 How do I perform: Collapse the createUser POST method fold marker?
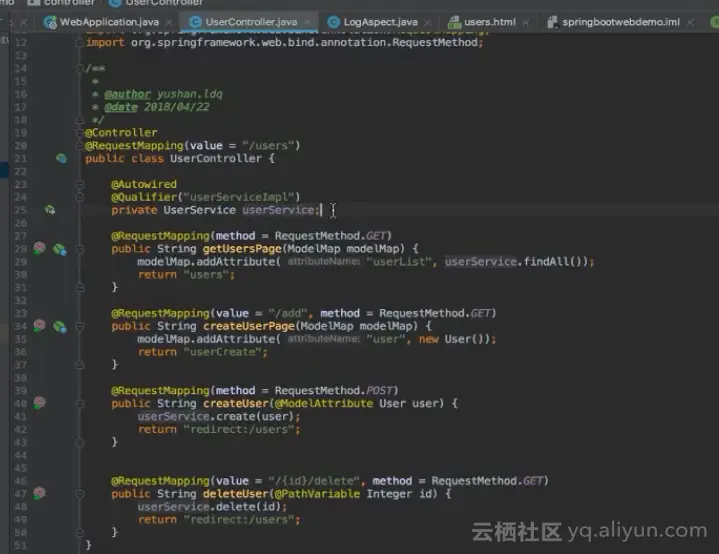(79, 404)
